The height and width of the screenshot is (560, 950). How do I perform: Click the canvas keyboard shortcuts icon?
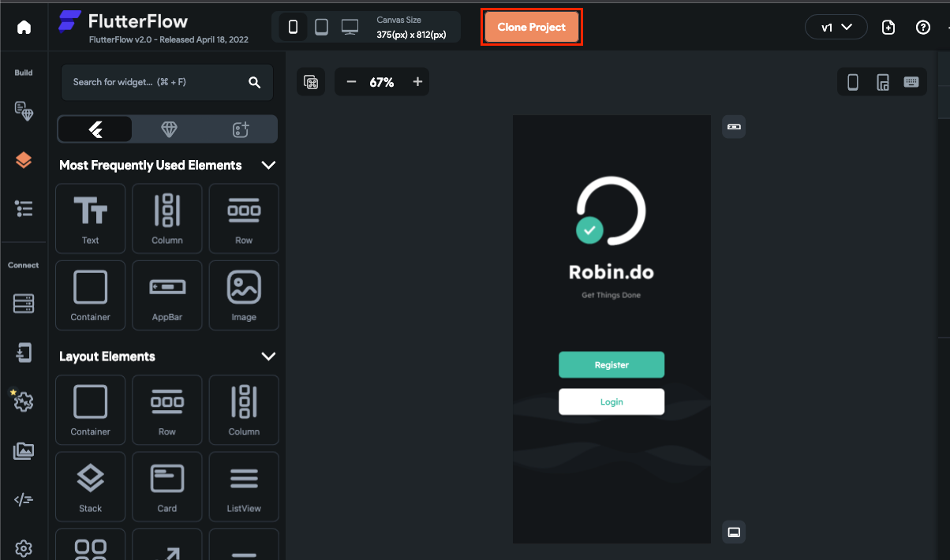point(311,82)
